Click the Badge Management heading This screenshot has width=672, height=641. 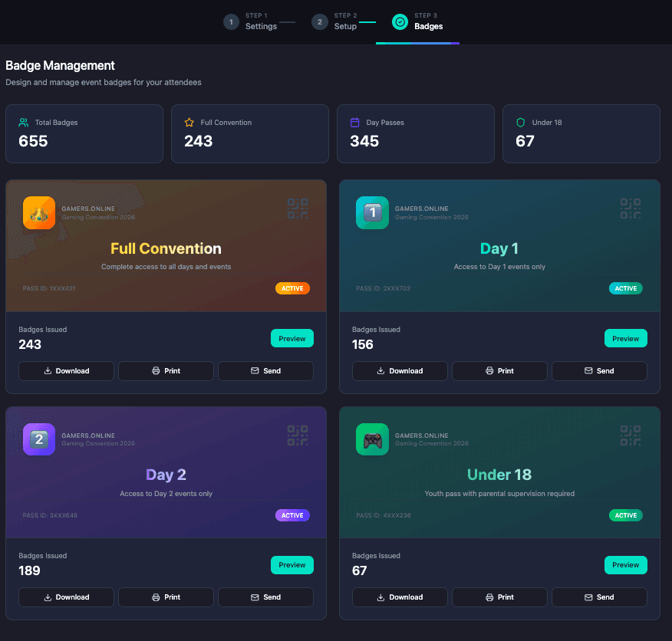click(60, 66)
